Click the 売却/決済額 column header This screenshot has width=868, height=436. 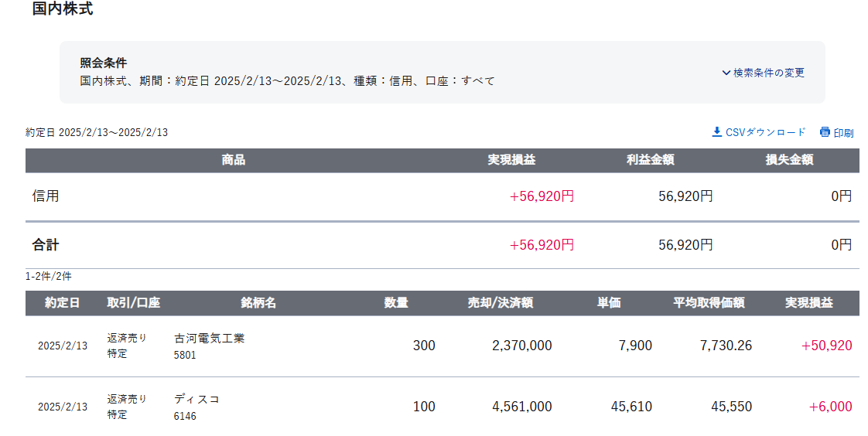(x=500, y=303)
